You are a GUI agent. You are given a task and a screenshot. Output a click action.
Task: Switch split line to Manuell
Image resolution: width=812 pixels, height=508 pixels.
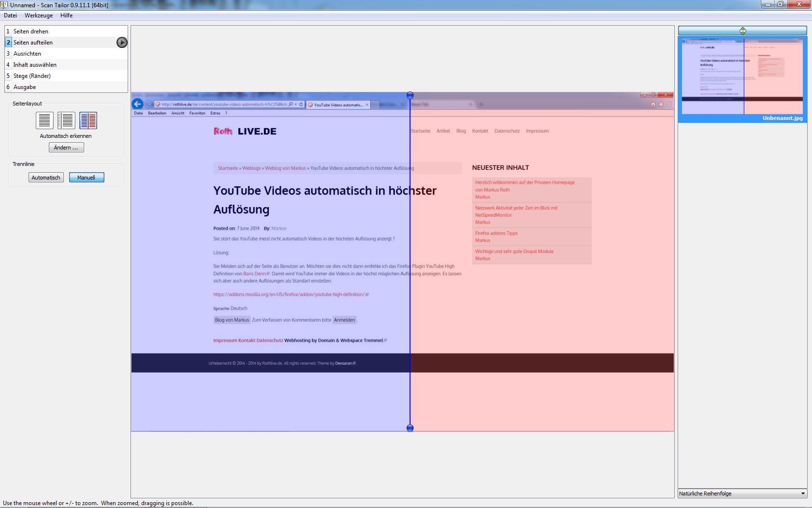(87, 178)
